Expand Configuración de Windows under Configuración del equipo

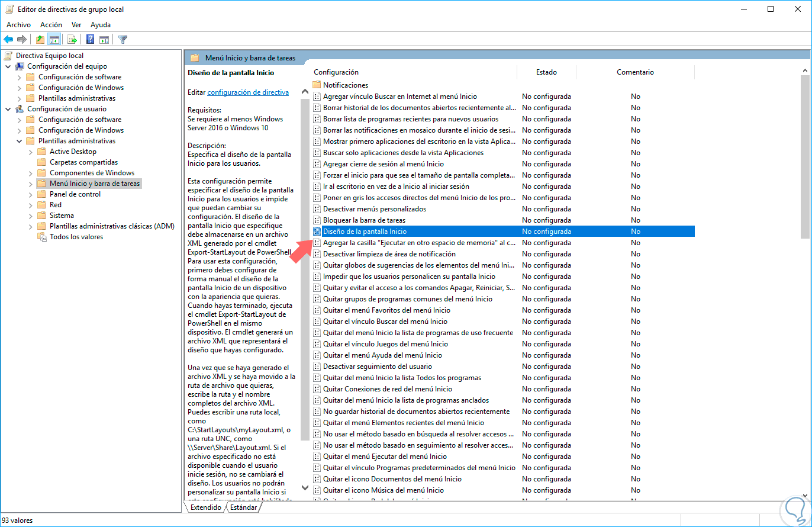[x=20, y=88]
